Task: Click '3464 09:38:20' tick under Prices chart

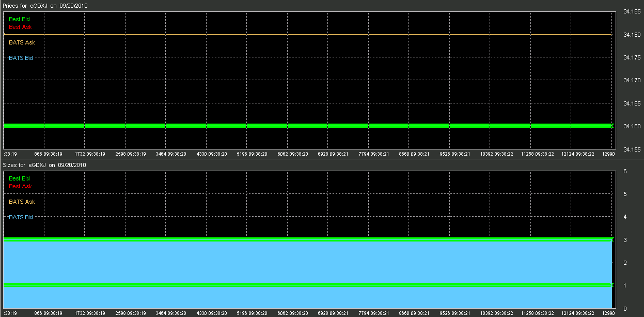Action: [x=172, y=154]
